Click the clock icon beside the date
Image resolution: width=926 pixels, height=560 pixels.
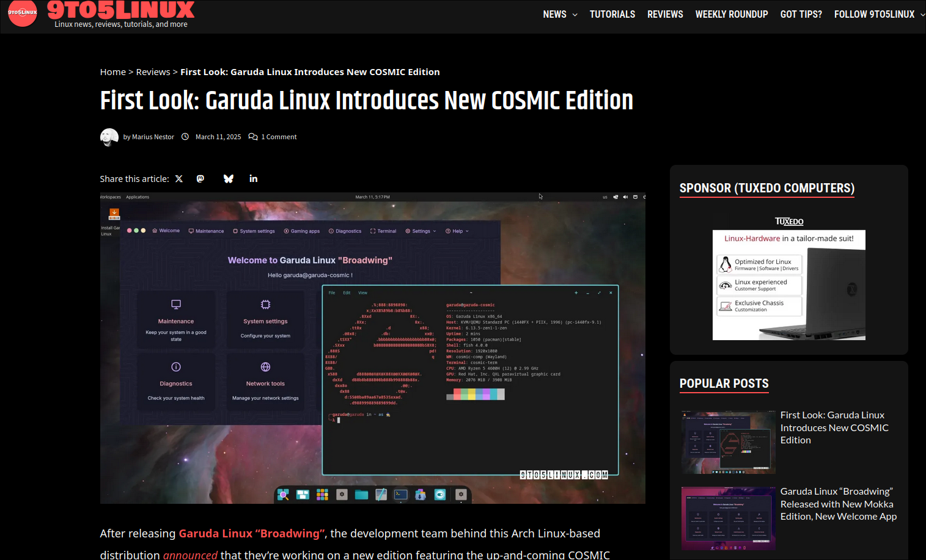coord(185,137)
